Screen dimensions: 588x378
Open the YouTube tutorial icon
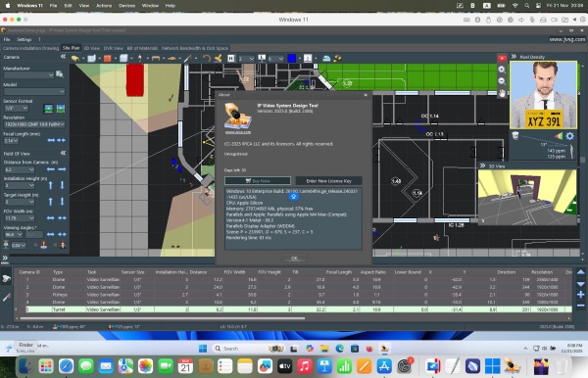502,58
